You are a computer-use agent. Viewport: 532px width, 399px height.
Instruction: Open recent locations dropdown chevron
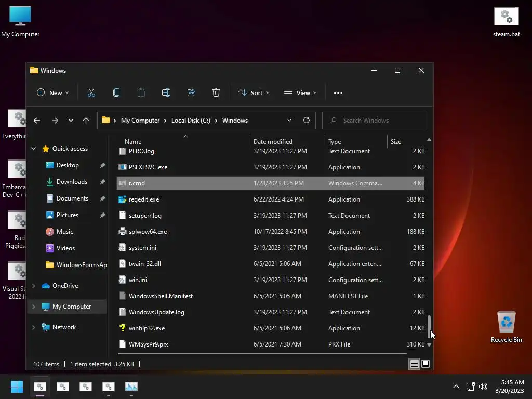71,121
